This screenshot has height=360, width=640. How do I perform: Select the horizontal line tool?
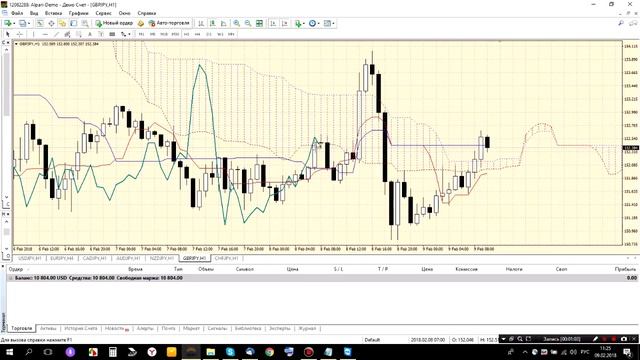click(x=45, y=34)
